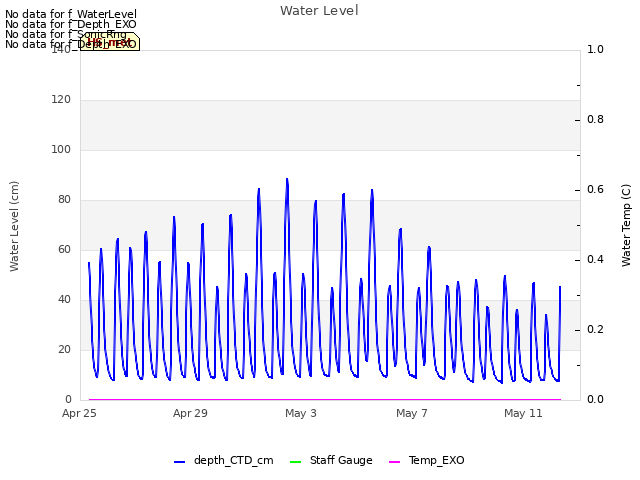Click the 'Apr 25' x-axis tick label

(x=79, y=413)
